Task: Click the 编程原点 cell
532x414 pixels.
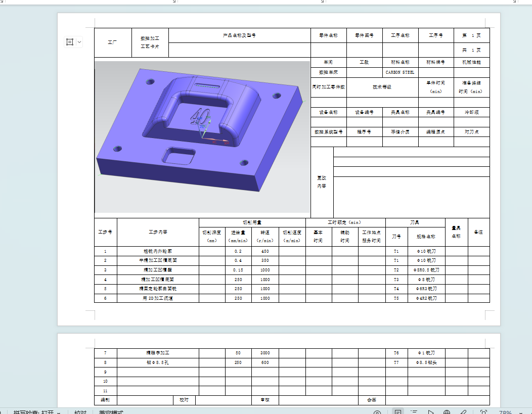Action: (x=436, y=132)
